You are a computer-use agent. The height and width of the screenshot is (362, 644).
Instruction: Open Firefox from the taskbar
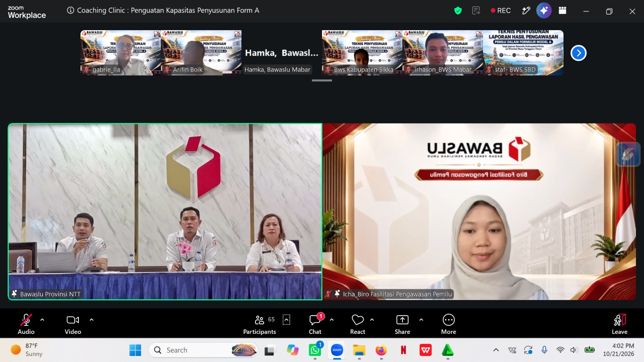381,350
